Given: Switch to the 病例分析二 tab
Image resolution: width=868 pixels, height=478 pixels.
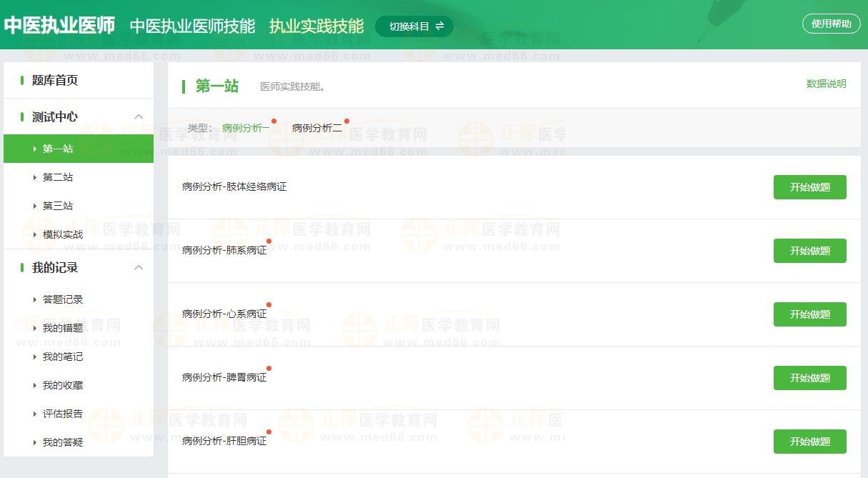Looking at the screenshot, I should [x=316, y=128].
